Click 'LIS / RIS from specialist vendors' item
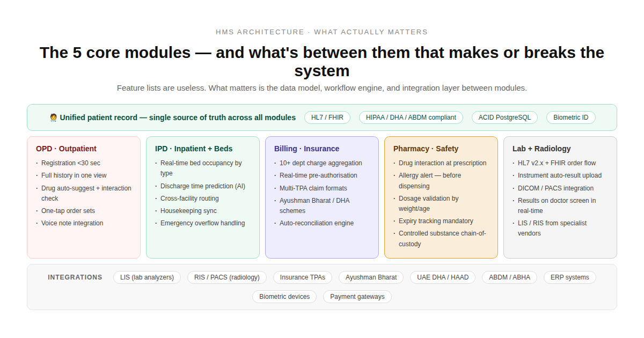This screenshot has width=644, height=338. [x=552, y=228]
